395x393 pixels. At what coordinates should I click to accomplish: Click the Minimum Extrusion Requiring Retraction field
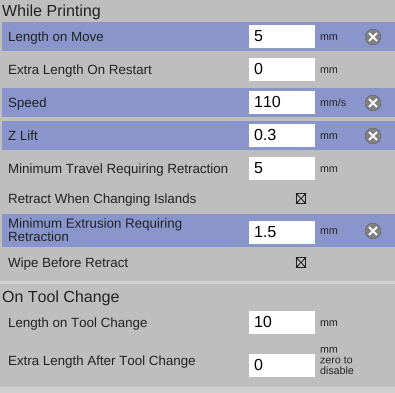(x=282, y=232)
